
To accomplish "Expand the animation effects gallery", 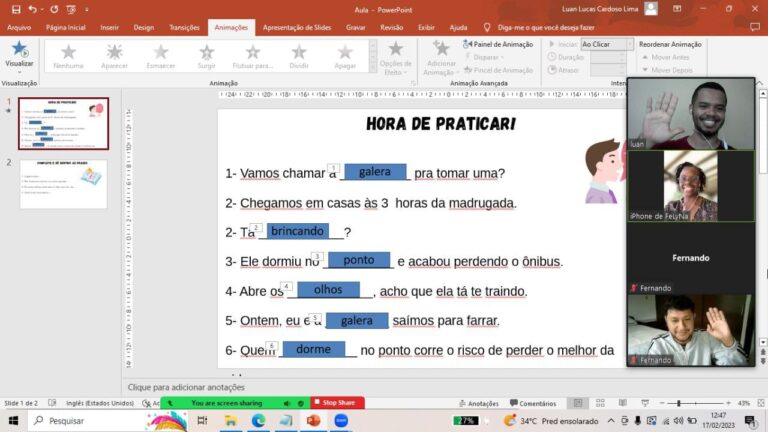I will tap(372, 67).
